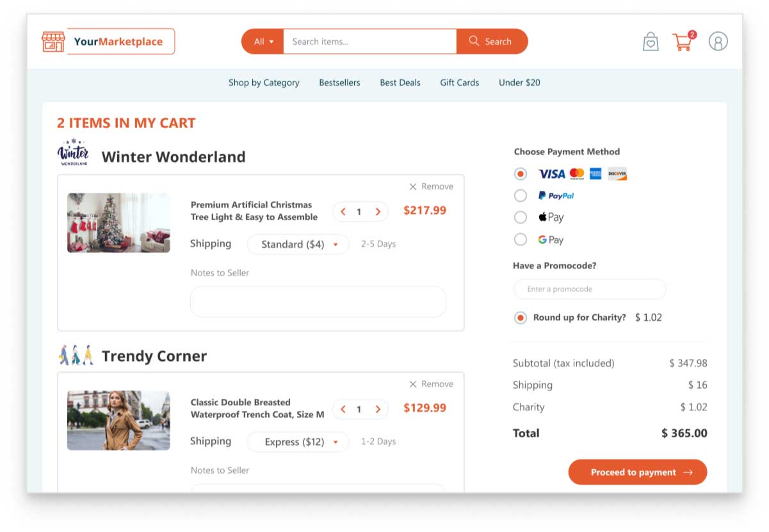
Task: Click the Winter Wonderland shop logo
Action: pyautogui.click(x=73, y=153)
